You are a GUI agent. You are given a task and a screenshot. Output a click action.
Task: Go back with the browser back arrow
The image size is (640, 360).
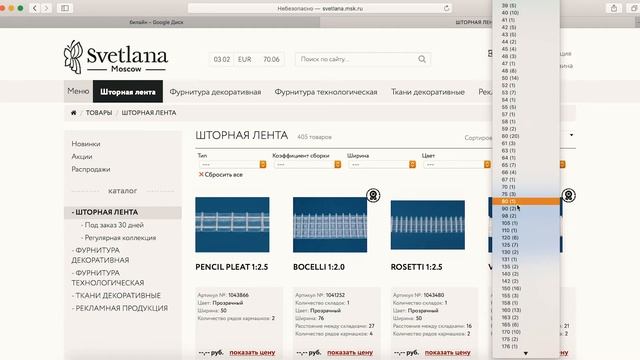[x=35, y=8]
